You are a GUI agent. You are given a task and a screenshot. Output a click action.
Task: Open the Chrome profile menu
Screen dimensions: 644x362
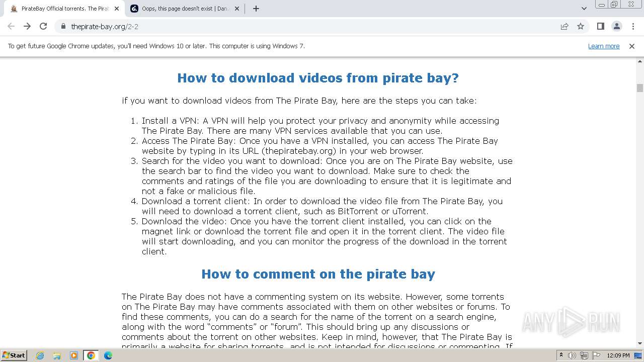[x=617, y=26]
